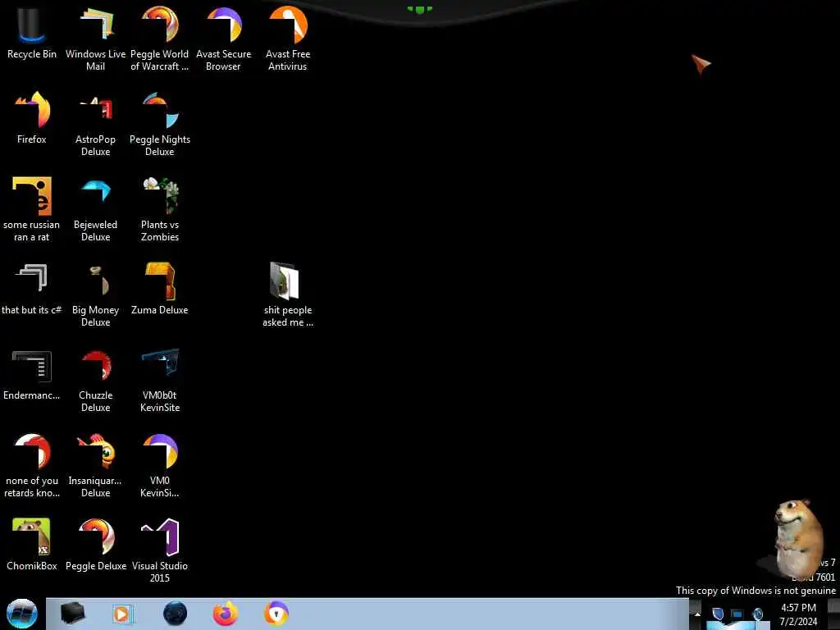Open Avast Secure Browser from the taskbar
The width and height of the screenshot is (840, 630).
point(276,614)
